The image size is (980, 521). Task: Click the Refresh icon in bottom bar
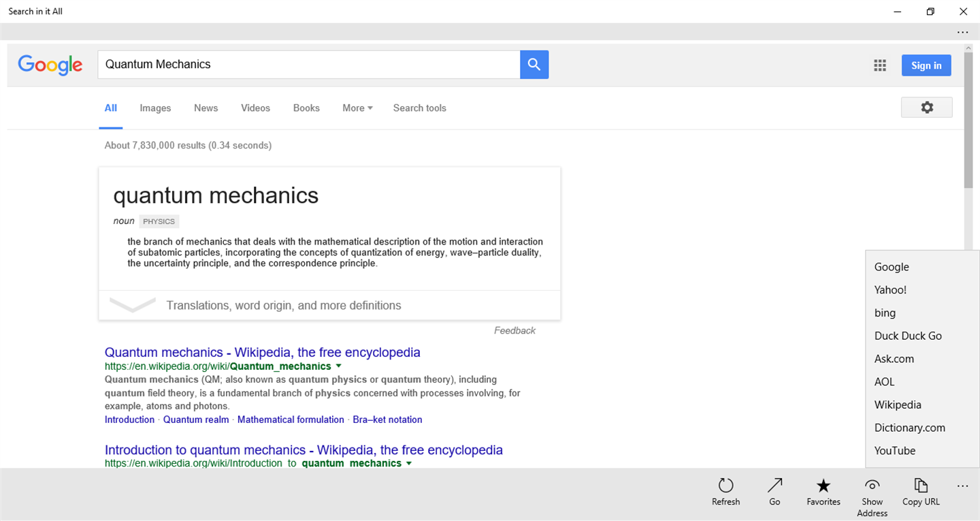click(x=725, y=486)
